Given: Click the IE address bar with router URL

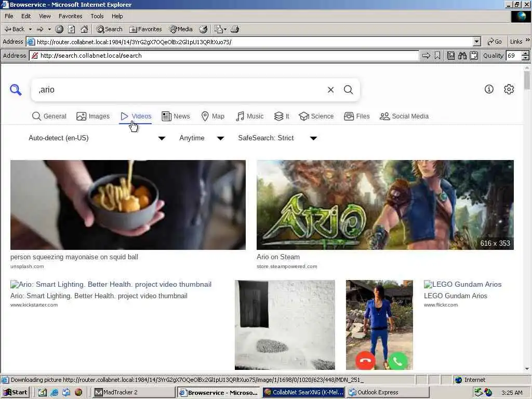Looking at the screenshot, I should 249,42.
